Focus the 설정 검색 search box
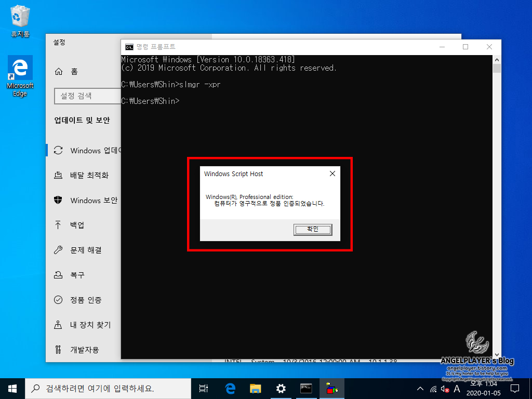Screen dimensions: 532x399 [x=87, y=96]
